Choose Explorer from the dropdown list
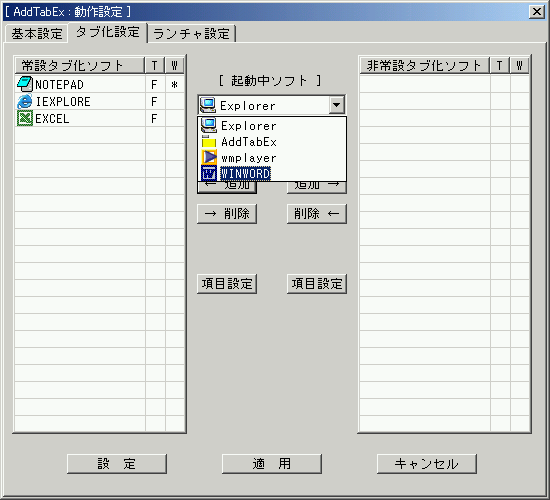 [272, 125]
